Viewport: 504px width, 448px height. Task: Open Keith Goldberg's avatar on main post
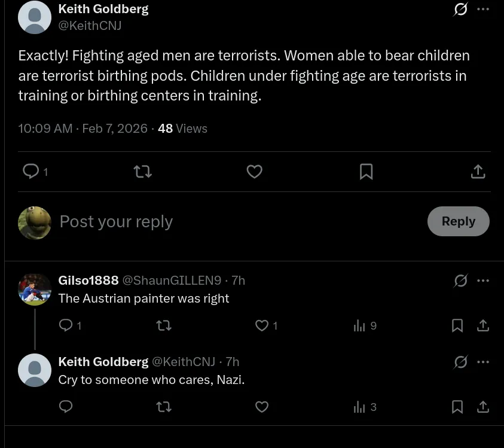tap(35, 17)
